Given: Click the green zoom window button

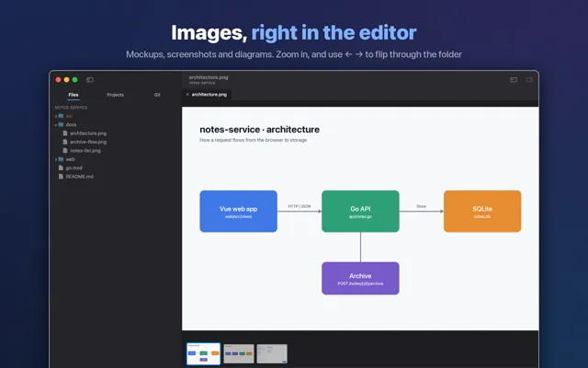Looking at the screenshot, I should 75,80.
